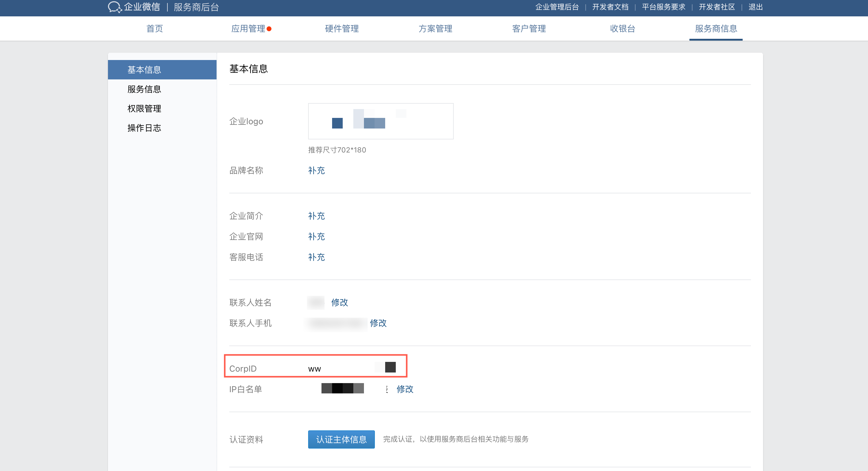Select 基本信息 in sidebar
Image resolution: width=868 pixels, height=471 pixels.
(x=162, y=70)
